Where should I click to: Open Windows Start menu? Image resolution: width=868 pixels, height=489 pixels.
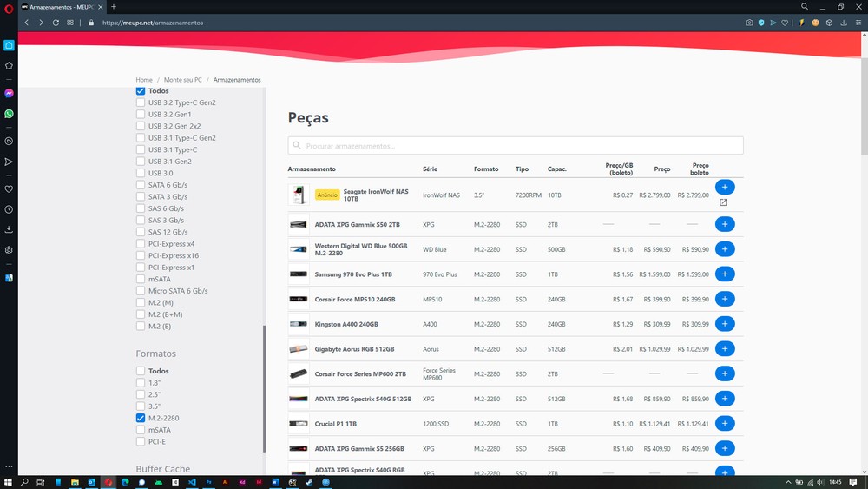coord(8,482)
